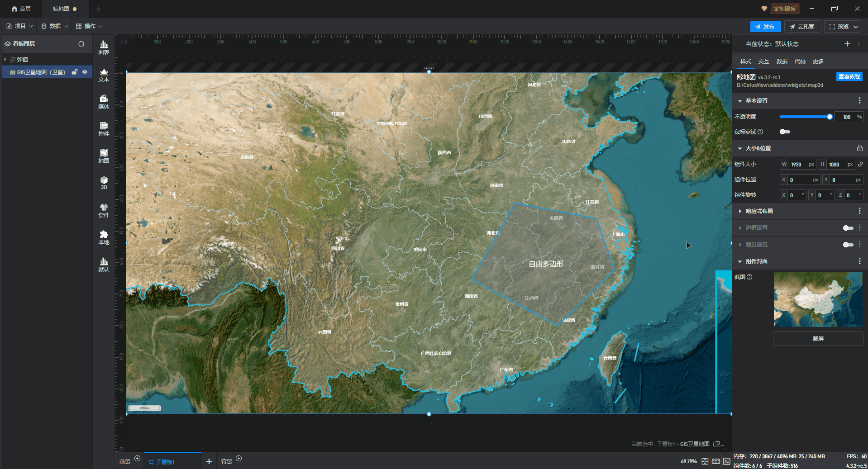This screenshot has width=868, height=469.
Task: Collapse the 大小&位置 section
Action: (x=740, y=148)
